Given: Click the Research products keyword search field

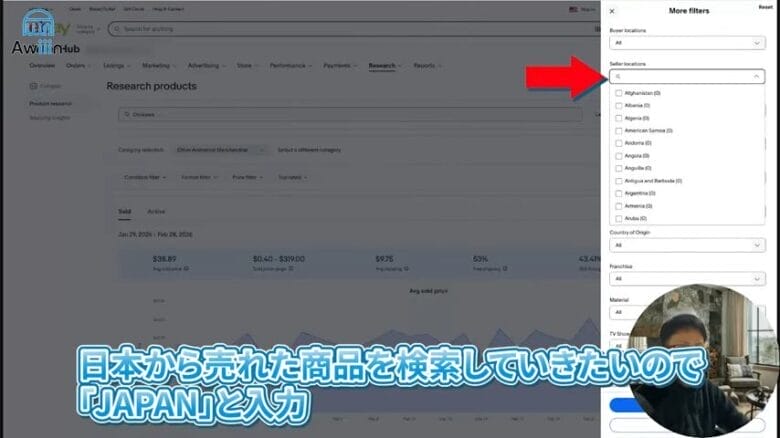Looking at the screenshot, I should coord(350,114).
